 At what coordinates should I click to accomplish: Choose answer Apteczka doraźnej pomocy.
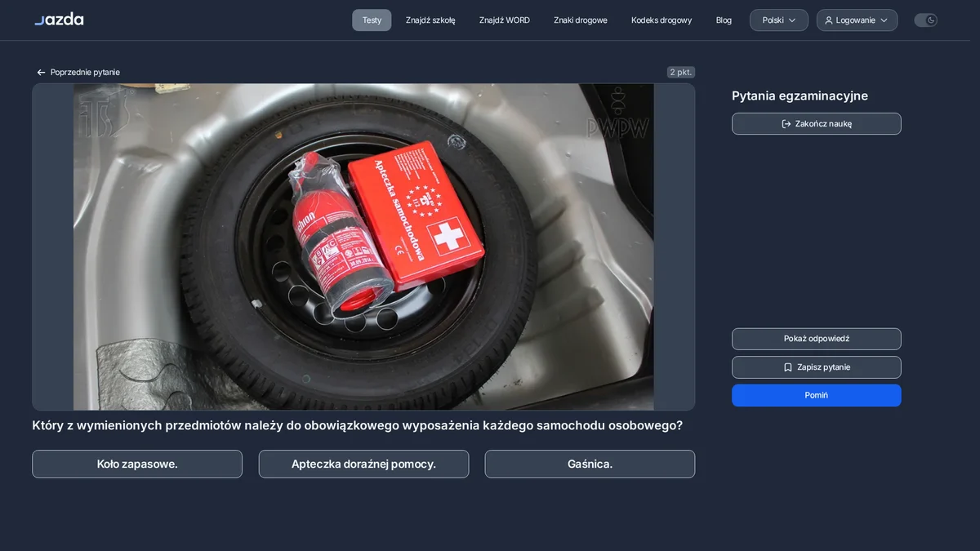pos(363,464)
